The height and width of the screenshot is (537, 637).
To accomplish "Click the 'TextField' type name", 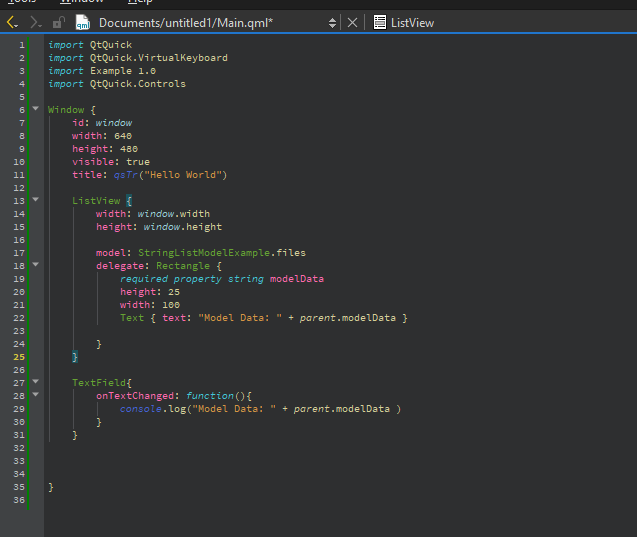I will point(99,383).
